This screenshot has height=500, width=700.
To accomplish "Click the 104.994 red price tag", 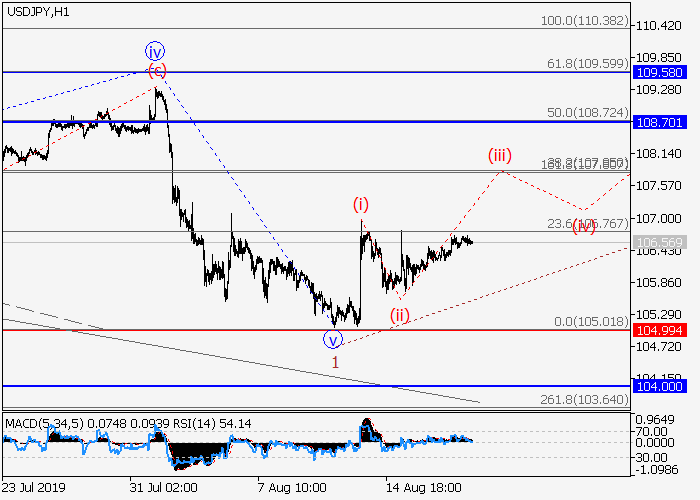I will pyautogui.click(x=658, y=330).
